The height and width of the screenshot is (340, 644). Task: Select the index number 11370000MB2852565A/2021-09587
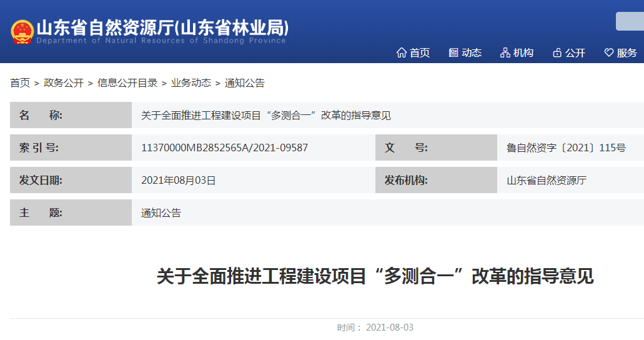(225, 147)
